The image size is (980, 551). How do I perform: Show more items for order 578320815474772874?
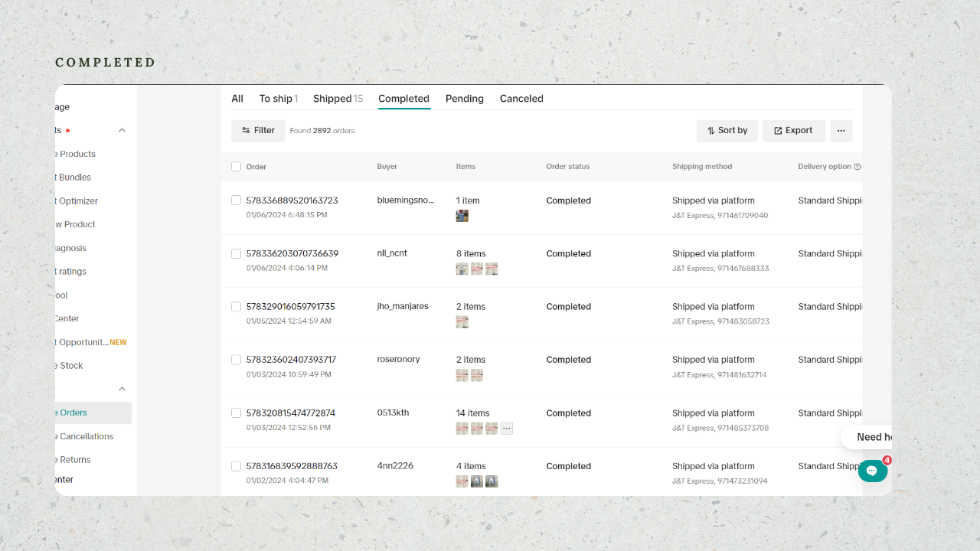(507, 429)
